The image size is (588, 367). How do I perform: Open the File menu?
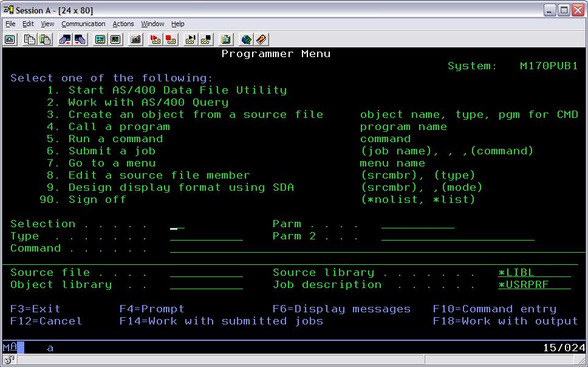click(10, 24)
